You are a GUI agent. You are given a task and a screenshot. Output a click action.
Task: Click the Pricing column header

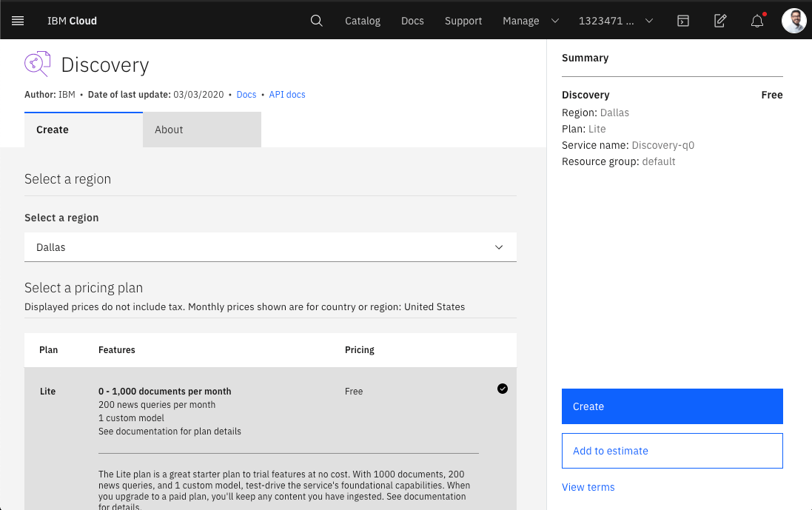(360, 350)
